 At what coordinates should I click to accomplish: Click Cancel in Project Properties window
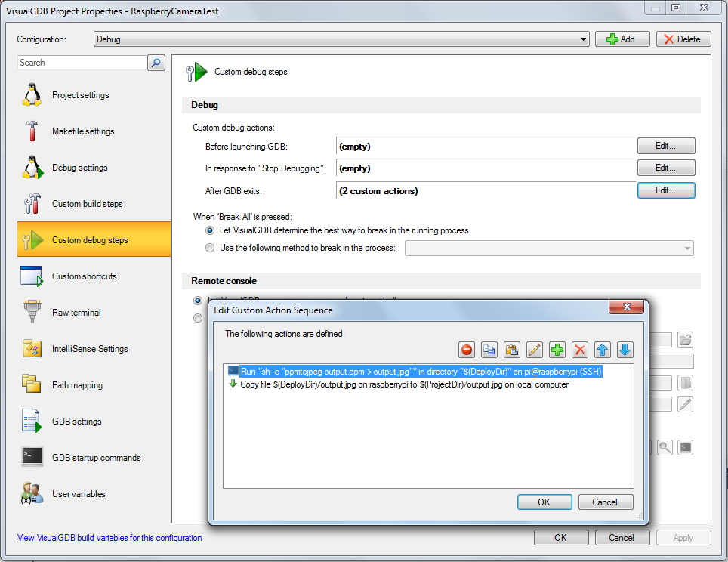coord(622,537)
